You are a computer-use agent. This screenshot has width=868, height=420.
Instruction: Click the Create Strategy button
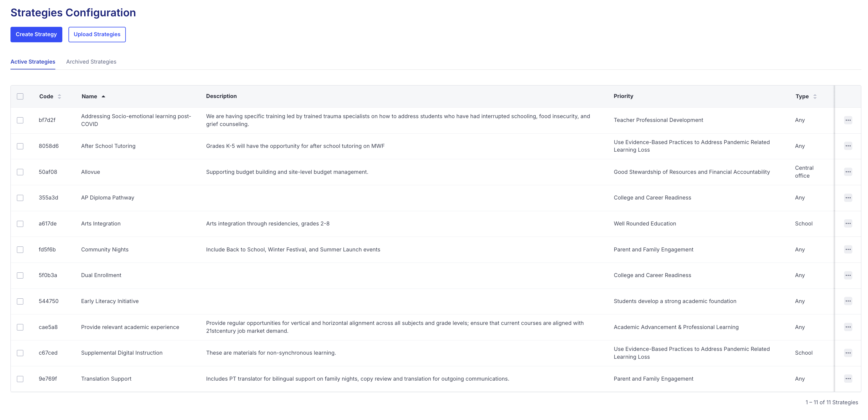click(36, 34)
